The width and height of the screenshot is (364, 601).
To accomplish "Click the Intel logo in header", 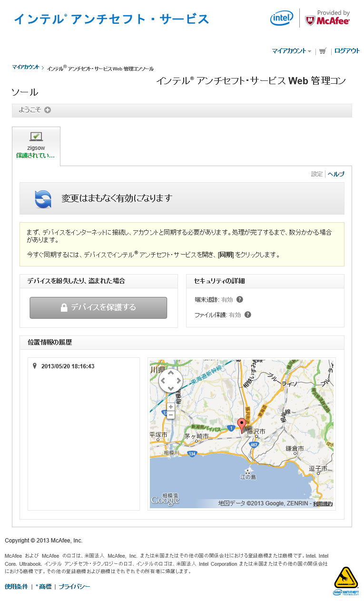I will [x=282, y=19].
